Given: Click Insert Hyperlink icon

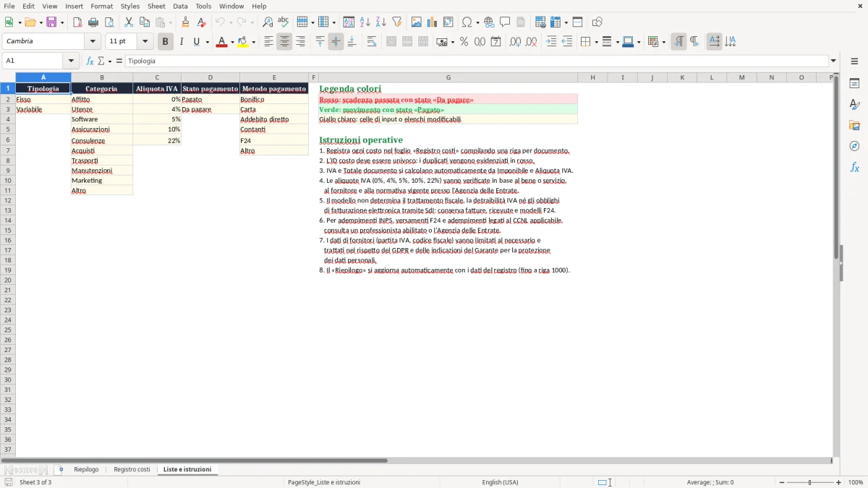Looking at the screenshot, I should pyautogui.click(x=489, y=22).
